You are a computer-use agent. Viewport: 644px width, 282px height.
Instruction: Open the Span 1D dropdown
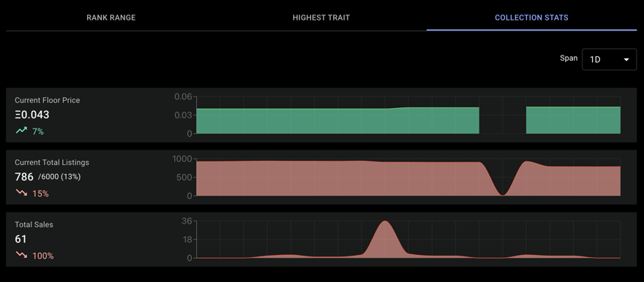tap(609, 59)
